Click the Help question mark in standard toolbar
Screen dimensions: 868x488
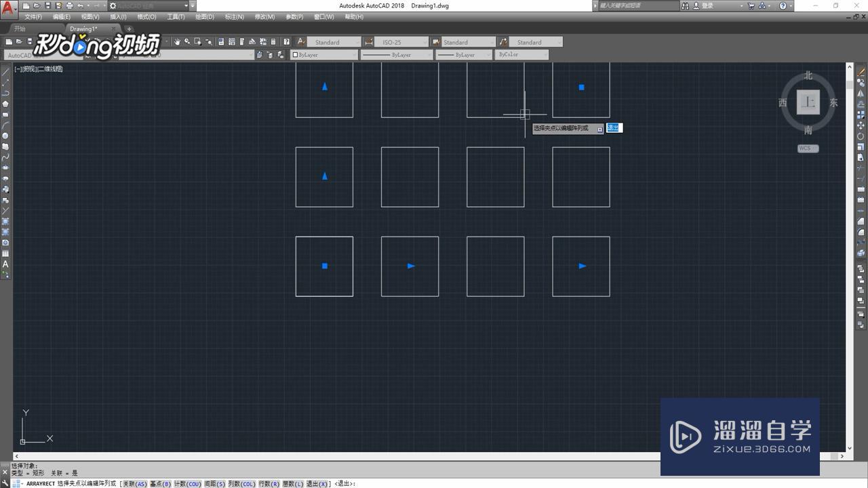[287, 42]
